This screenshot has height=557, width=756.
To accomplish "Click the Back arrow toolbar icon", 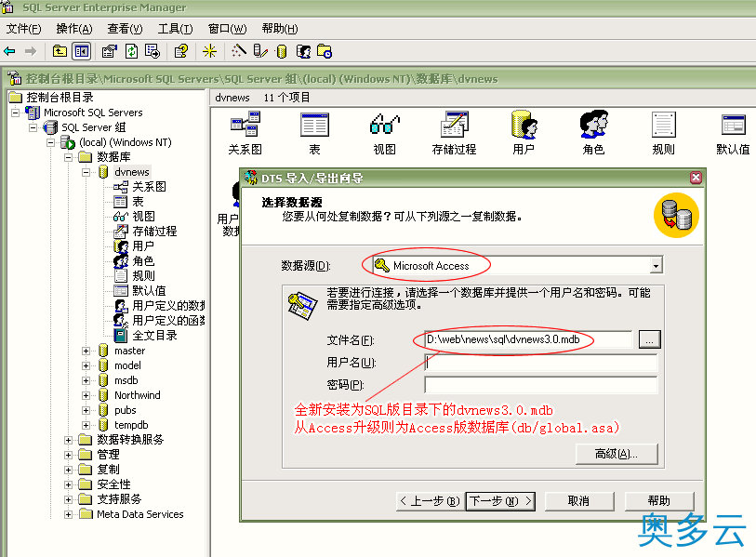I will pyautogui.click(x=9, y=51).
